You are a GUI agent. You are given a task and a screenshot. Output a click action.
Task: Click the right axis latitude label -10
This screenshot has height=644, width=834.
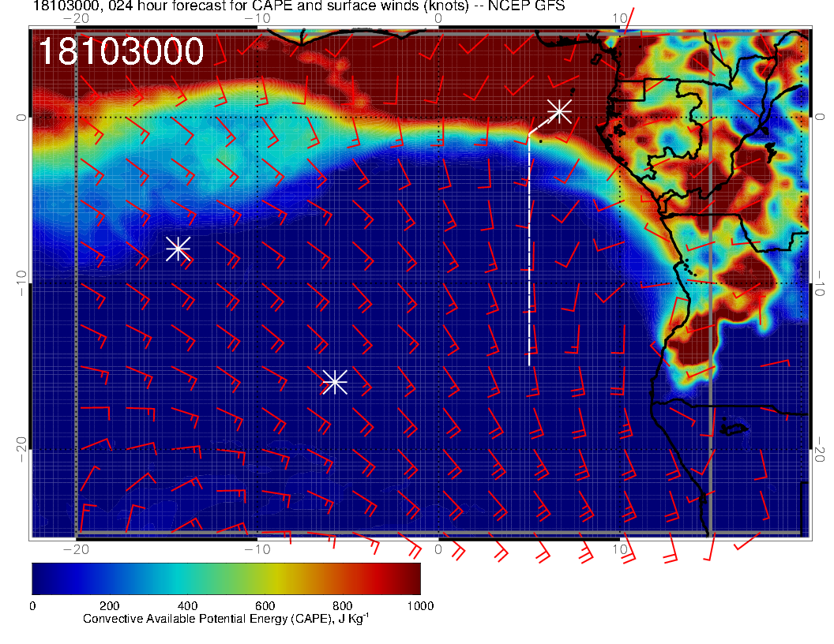tap(820, 283)
